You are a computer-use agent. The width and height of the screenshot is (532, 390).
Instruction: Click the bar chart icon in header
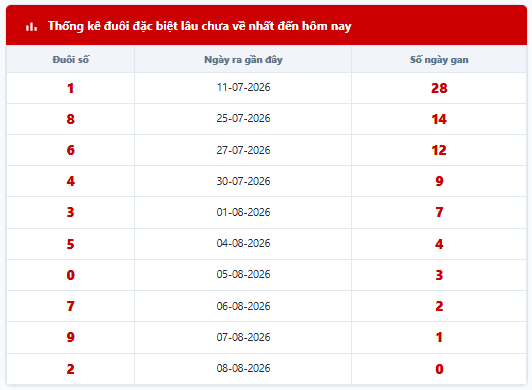pos(31,26)
